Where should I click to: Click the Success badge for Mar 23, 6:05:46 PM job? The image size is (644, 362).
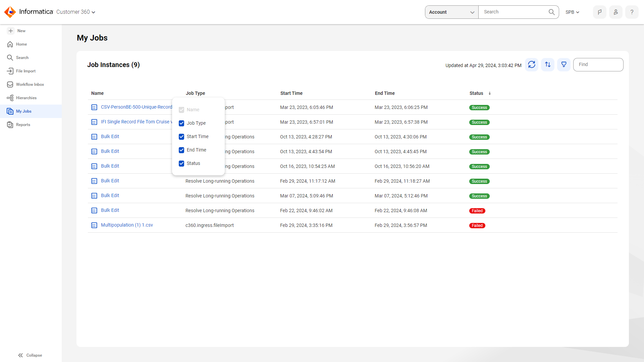point(479,108)
